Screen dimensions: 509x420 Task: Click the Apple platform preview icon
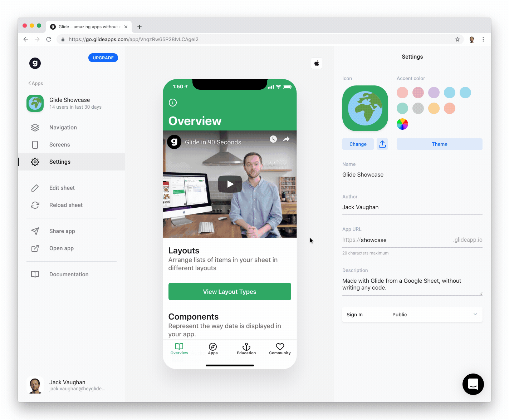tap(317, 63)
